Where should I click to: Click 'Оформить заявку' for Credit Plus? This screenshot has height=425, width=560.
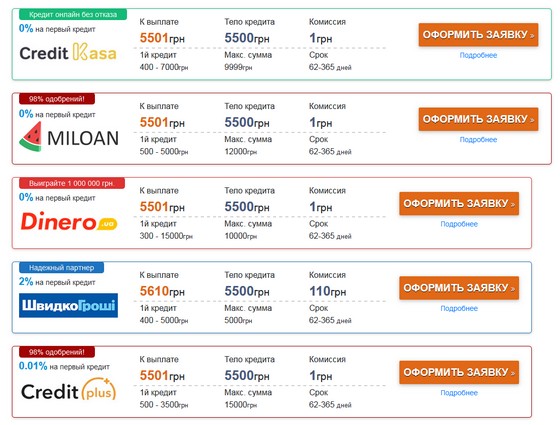(459, 372)
